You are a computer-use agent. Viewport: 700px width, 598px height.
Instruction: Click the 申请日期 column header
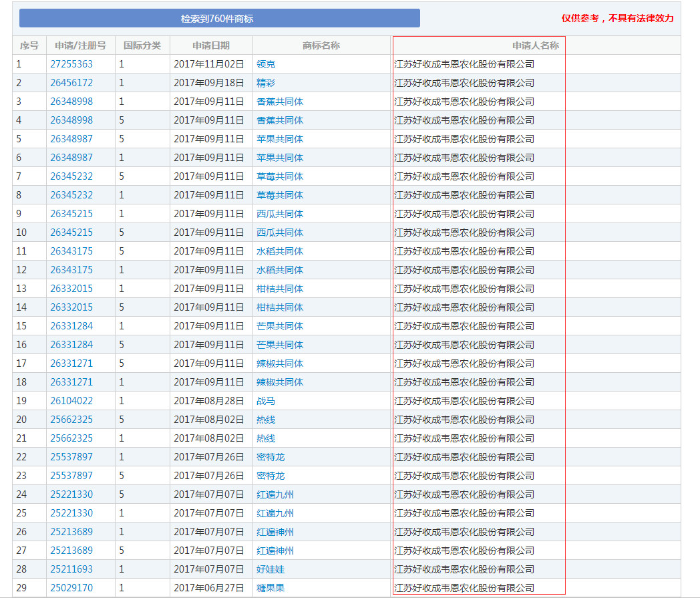(x=211, y=45)
